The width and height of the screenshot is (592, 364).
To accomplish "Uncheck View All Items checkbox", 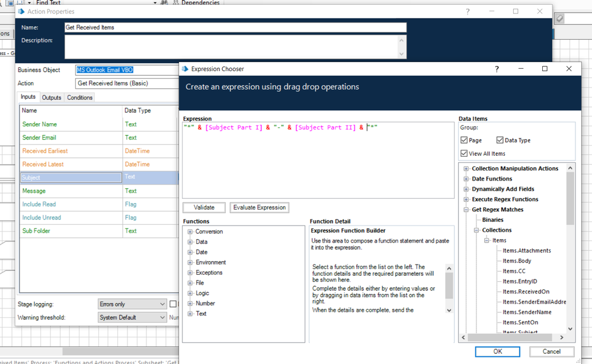I will point(464,153).
